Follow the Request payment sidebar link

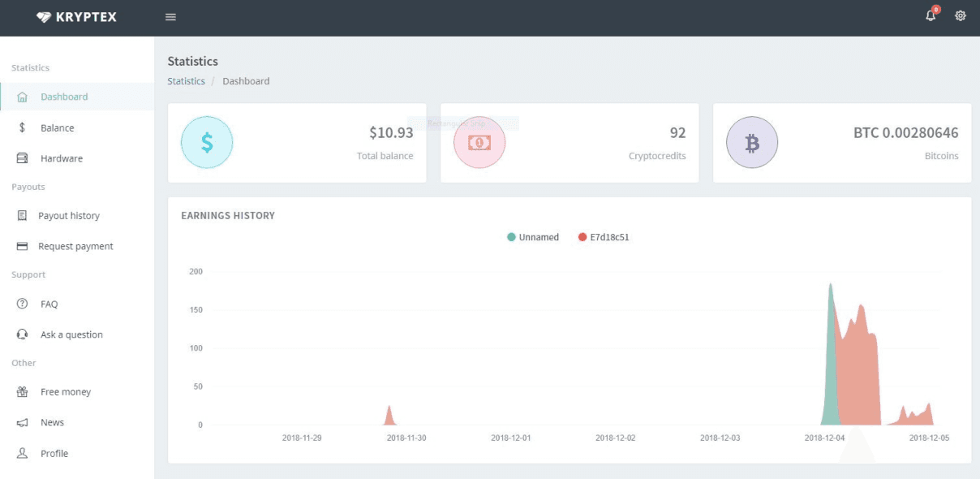click(76, 246)
